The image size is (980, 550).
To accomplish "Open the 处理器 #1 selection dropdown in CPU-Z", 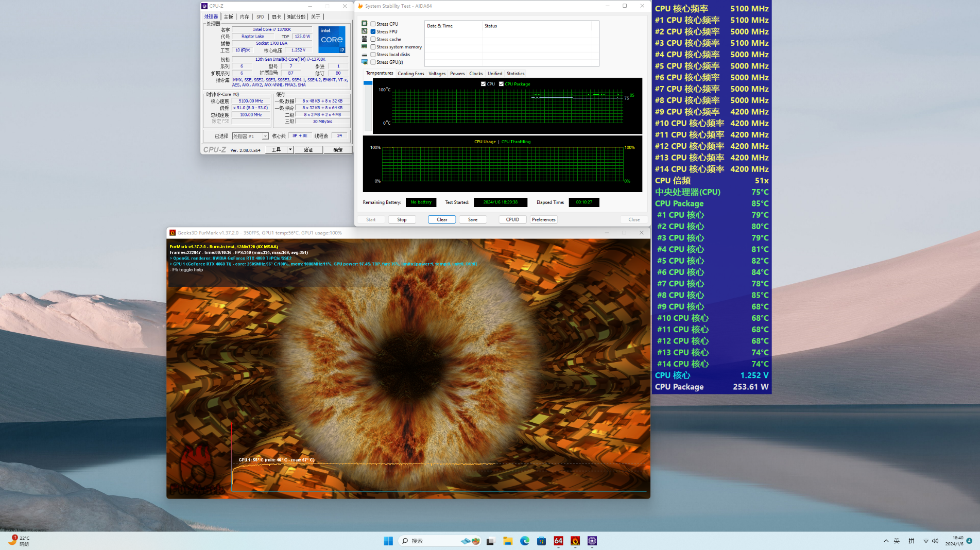I will point(250,136).
